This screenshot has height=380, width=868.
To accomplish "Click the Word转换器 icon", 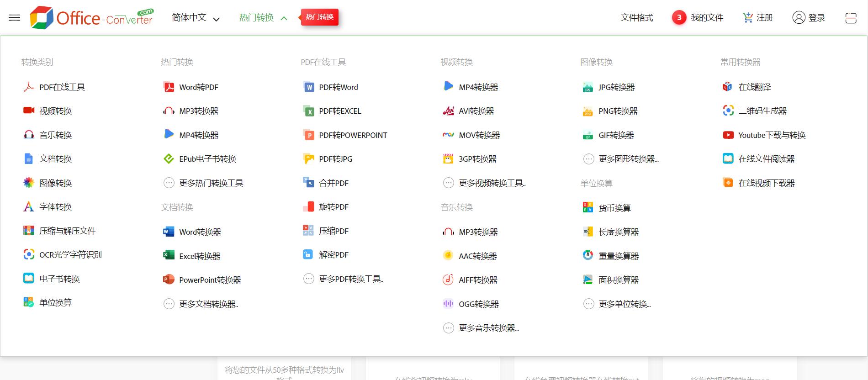I will click(x=169, y=232).
